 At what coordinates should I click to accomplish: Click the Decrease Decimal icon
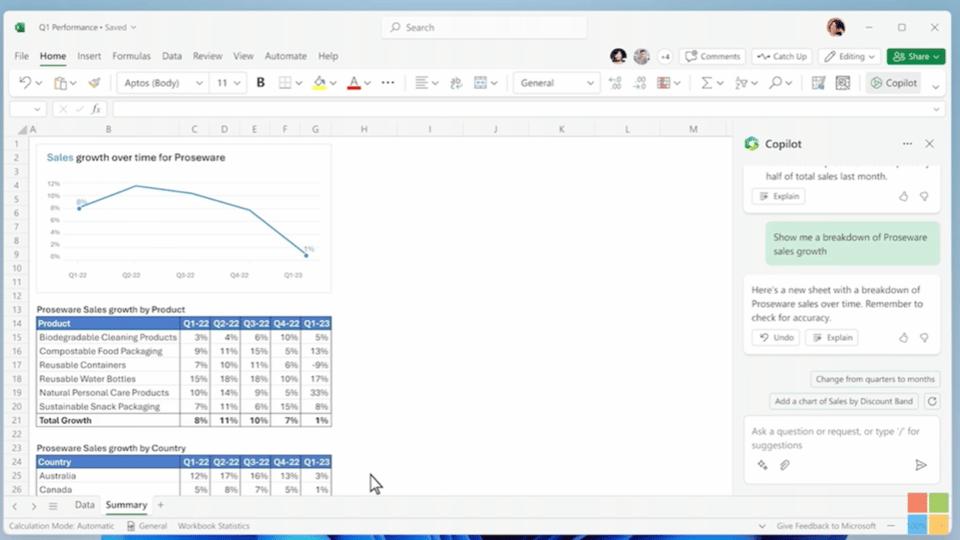click(x=640, y=83)
